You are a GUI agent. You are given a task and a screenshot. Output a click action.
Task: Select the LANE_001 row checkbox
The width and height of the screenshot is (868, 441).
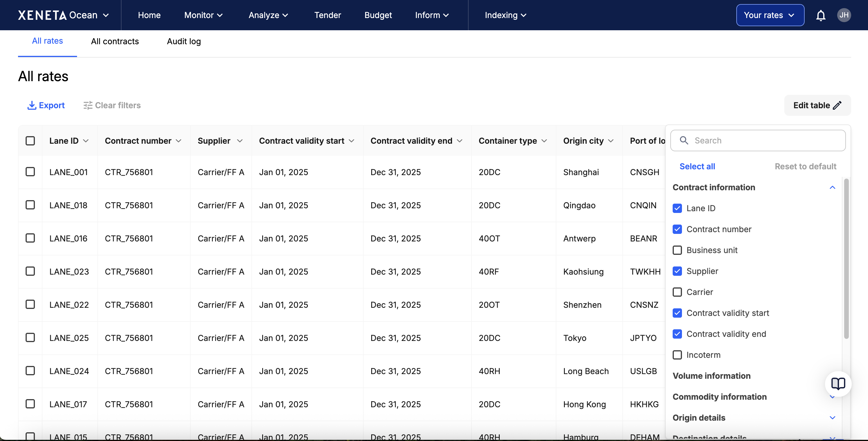click(x=30, y=172)
